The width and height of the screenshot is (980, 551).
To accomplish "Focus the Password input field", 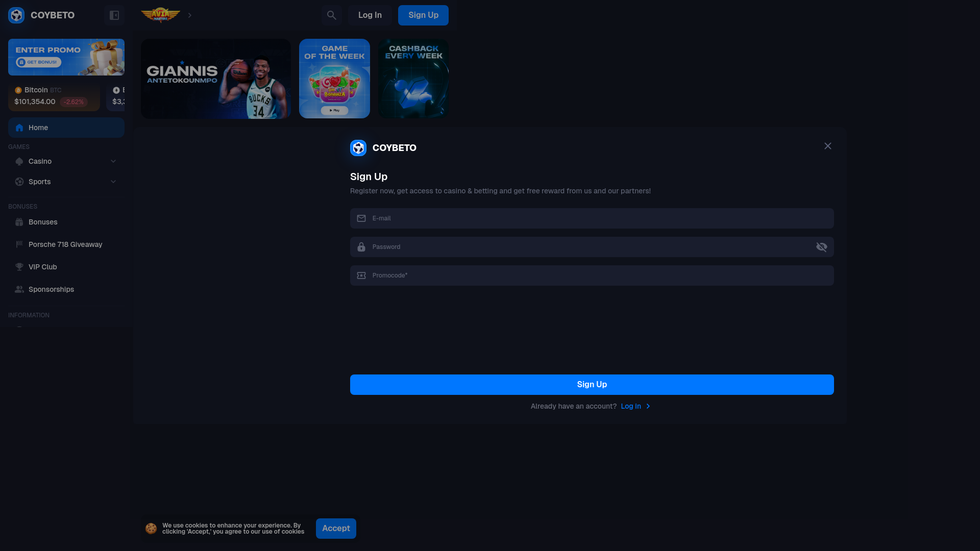I will coord(592,247).
